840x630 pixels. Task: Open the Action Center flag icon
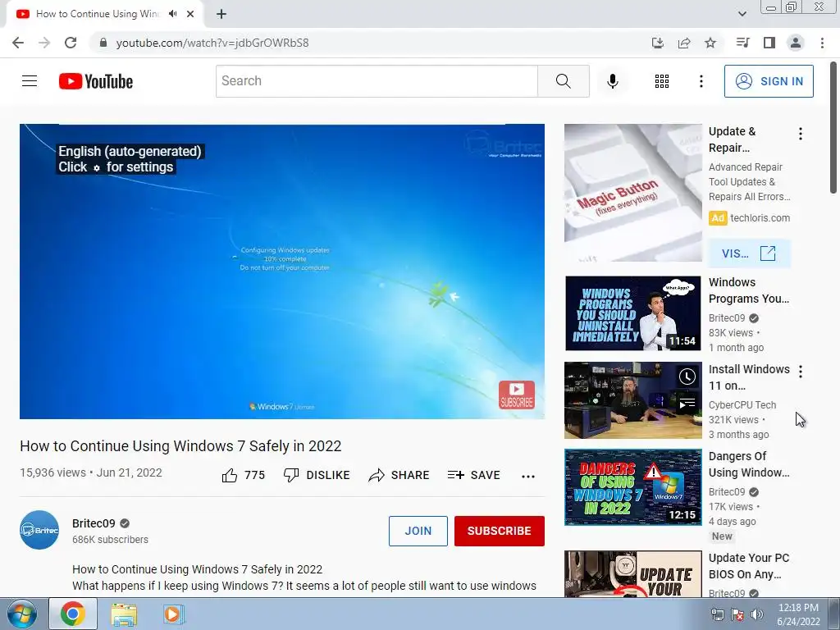pyautogui.click(x=737, y=614)
